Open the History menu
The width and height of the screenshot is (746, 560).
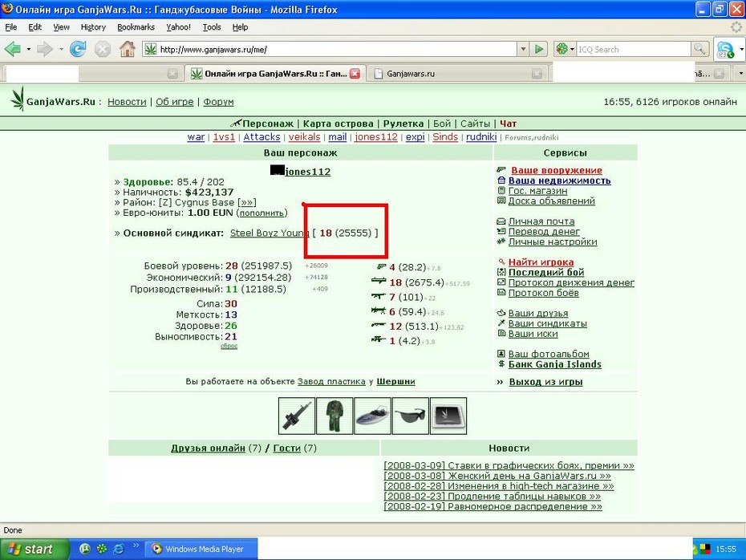(x=93, y=27)
